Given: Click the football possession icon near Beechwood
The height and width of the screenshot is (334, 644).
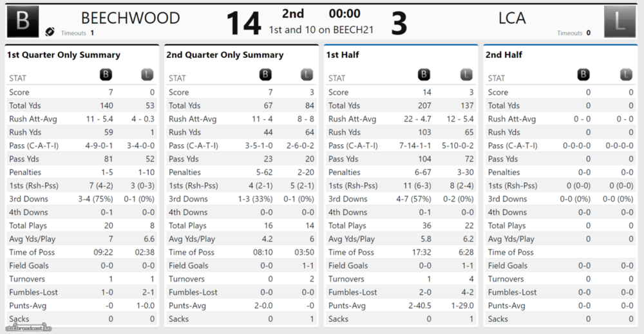Looking at the screenshot, I should [x=50, y=32].
